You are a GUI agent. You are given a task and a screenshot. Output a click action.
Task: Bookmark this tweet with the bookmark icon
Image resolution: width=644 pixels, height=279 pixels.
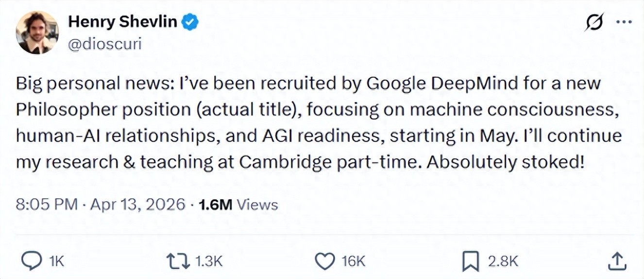[x=470, y=262]
